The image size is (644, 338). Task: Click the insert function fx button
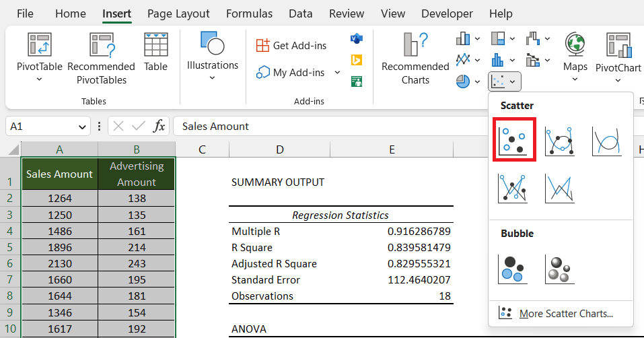[159, 126]
